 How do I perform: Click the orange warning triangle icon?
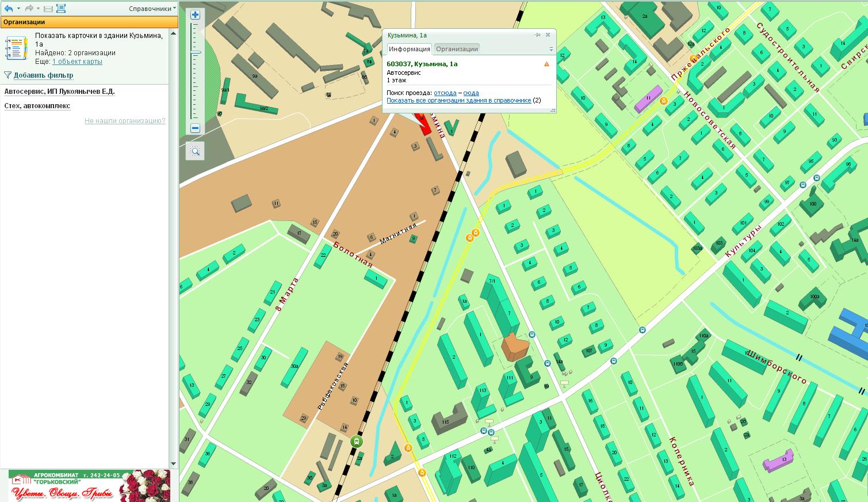546,64
